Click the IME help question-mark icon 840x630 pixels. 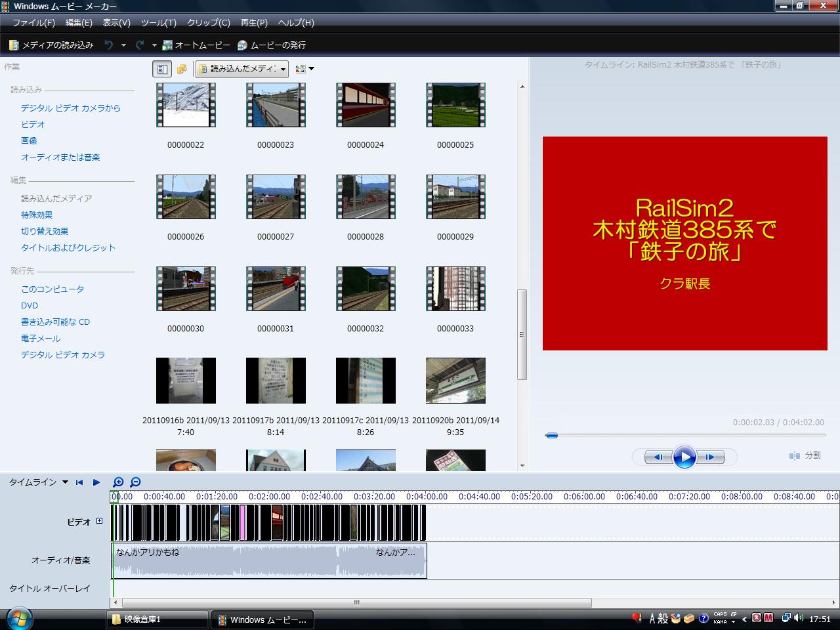(x=703, y=618)
